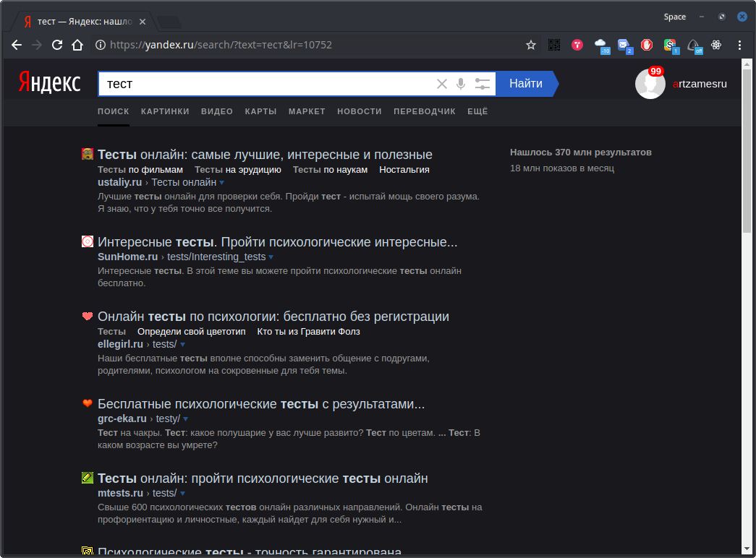756x558 pixels.
Task: Open 'Тесты по фильмам' sitelink
Action: 140,170
